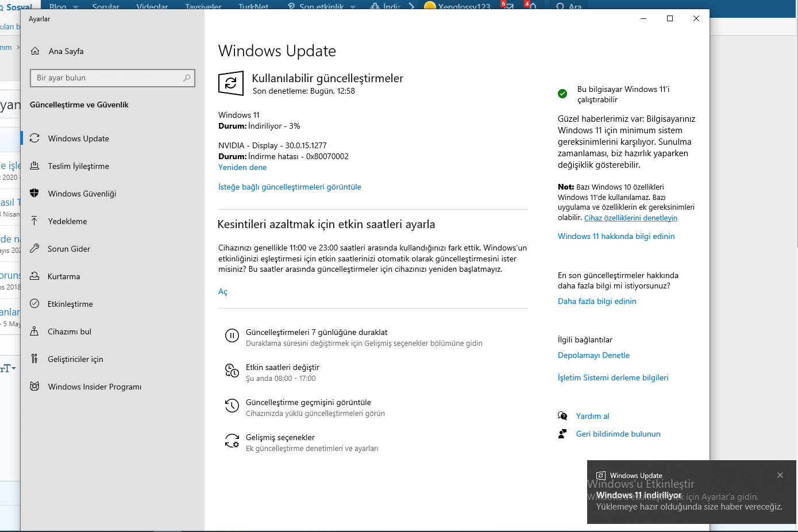Viewport: 798px width, 532px height.
Task: Click the magnifier in the settings search box
Action: pyautogui.click(x=187, y=78)
